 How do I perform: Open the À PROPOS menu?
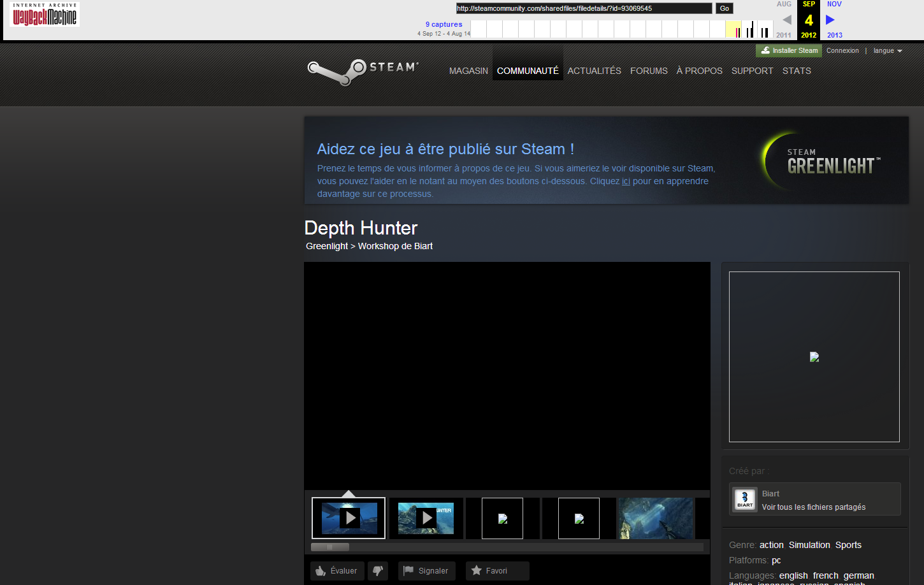(x=699, y=71)
